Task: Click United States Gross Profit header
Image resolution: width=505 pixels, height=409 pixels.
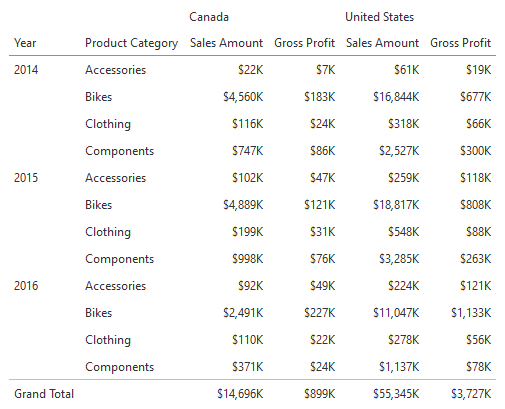Action: coord(461,43)
